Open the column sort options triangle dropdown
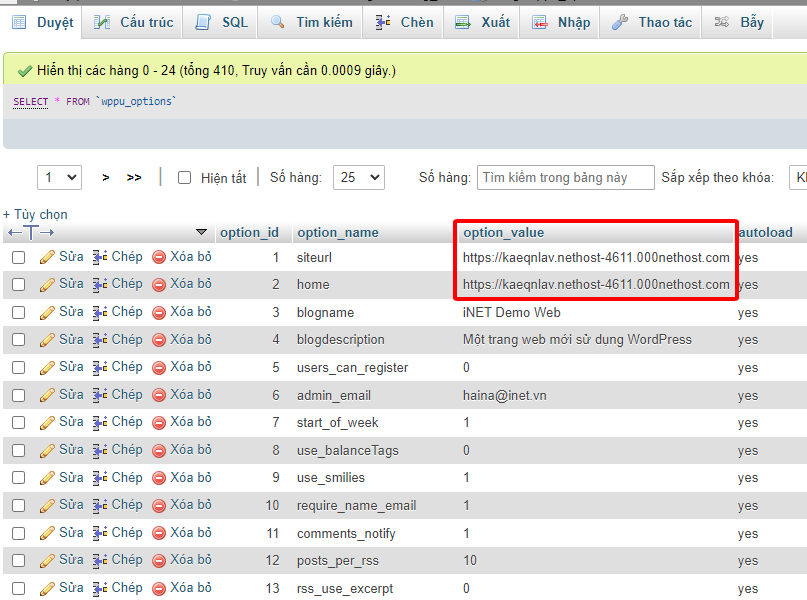This screenshot has height=600, width=807. tap(202, 232)
